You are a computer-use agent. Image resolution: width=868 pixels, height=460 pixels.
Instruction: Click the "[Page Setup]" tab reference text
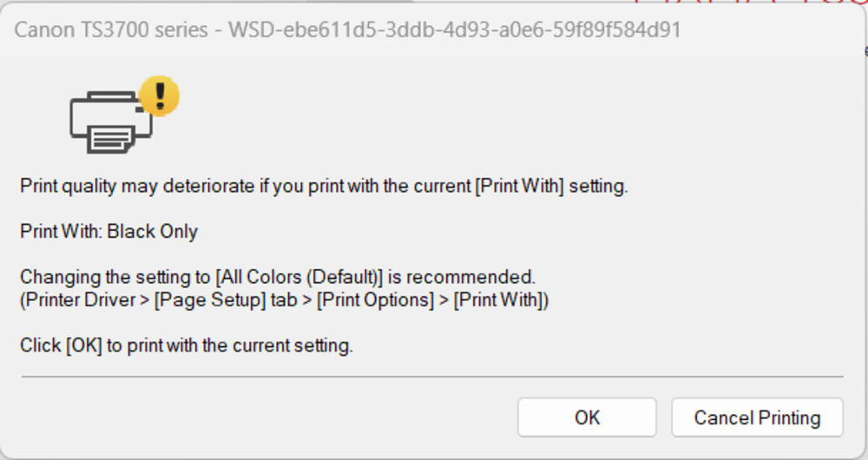pyautogui.click(x=188, y=300)
